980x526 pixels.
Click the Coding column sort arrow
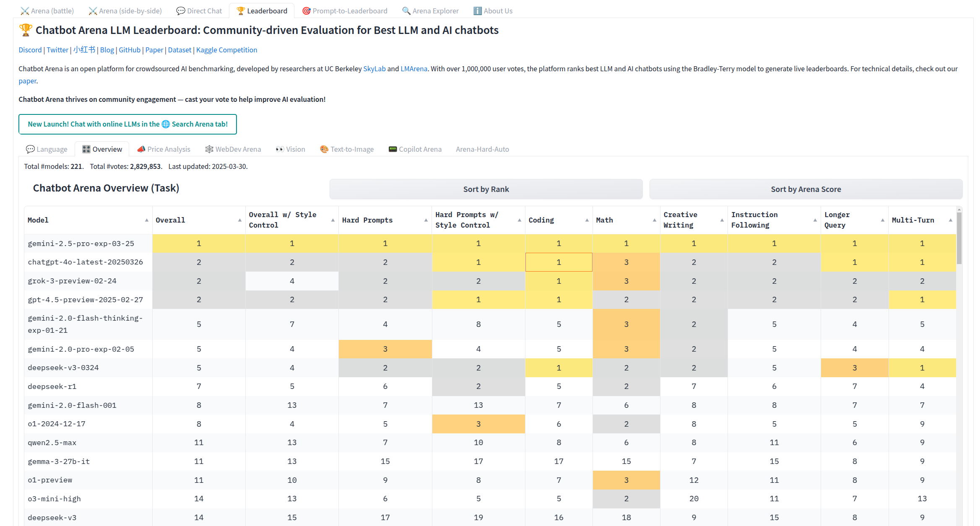pyautogui.click(x=587, y=220)
